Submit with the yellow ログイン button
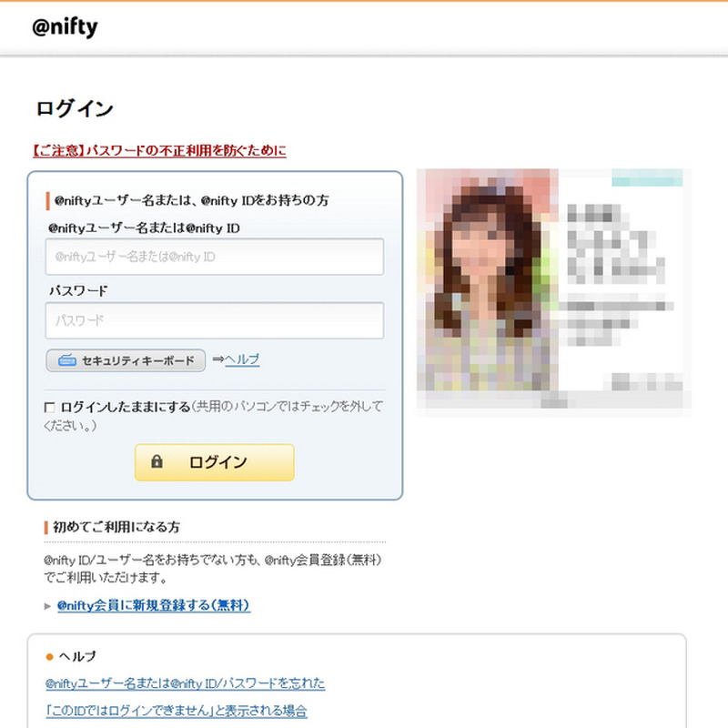 click(x=215, y=462)
